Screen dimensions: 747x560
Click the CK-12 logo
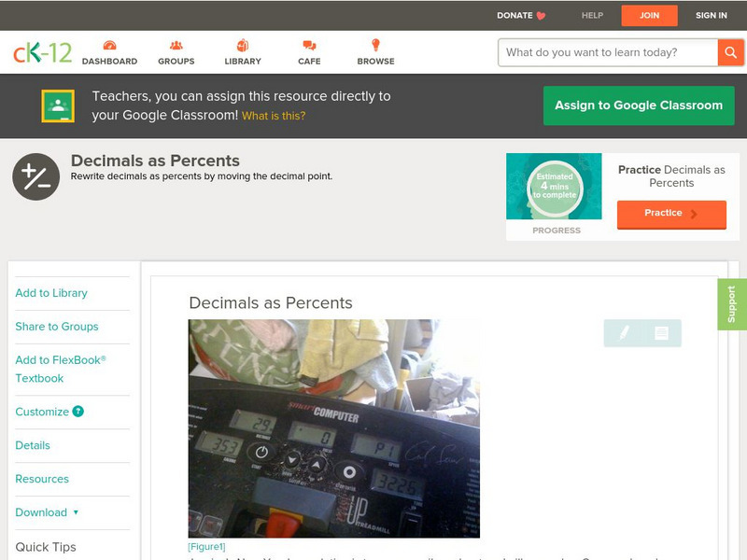tap(42, 52)
